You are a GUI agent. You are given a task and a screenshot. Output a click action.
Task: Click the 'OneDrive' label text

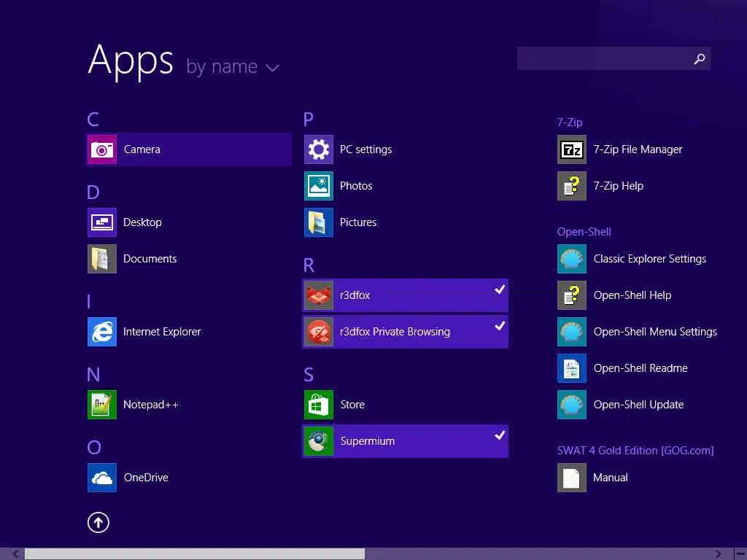[146, 478]
